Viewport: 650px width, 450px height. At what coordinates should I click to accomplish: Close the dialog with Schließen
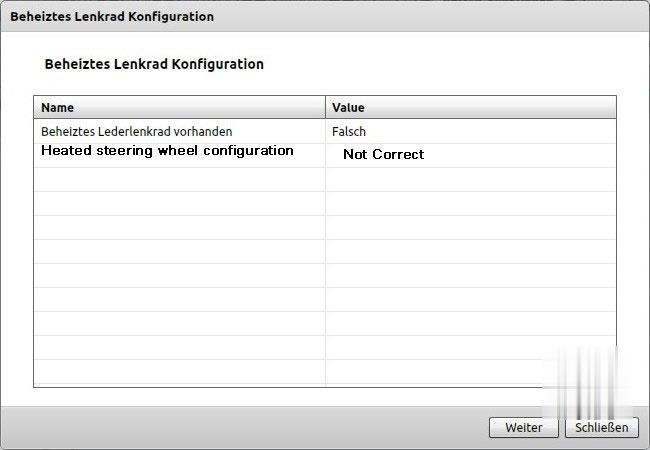pos(601,427)
